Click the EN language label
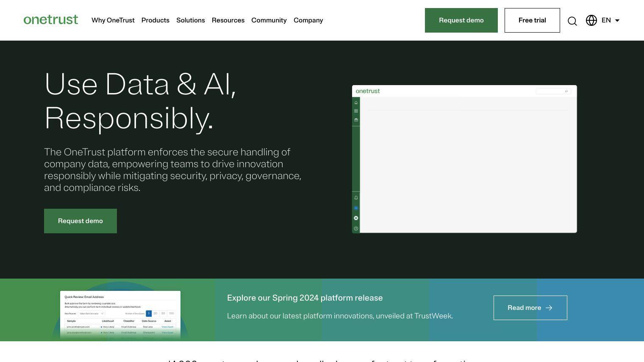The width and height of the screenshot is (644, 362). click(606, 20)
